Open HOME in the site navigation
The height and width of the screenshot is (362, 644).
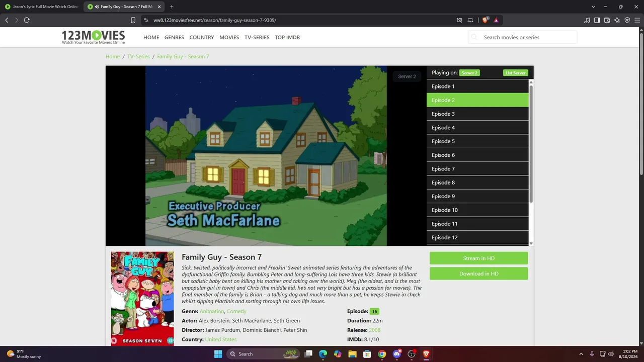[151, 37]
